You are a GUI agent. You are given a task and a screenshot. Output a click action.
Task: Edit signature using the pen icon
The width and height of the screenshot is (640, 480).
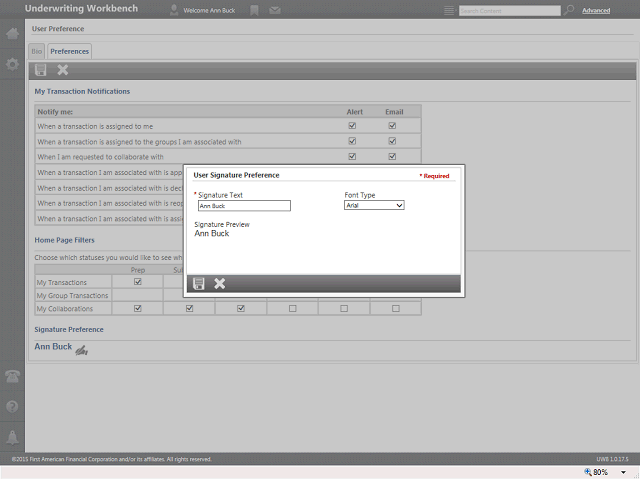point(82,350)
